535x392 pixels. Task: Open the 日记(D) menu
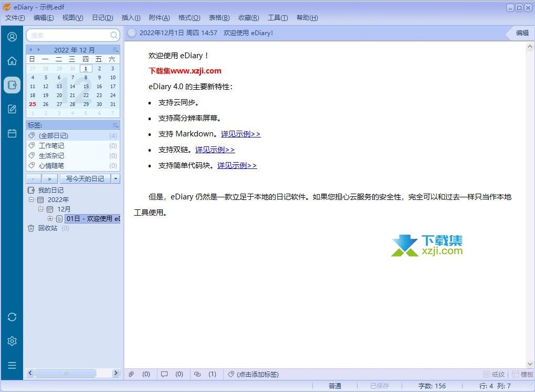coord(102,18)
